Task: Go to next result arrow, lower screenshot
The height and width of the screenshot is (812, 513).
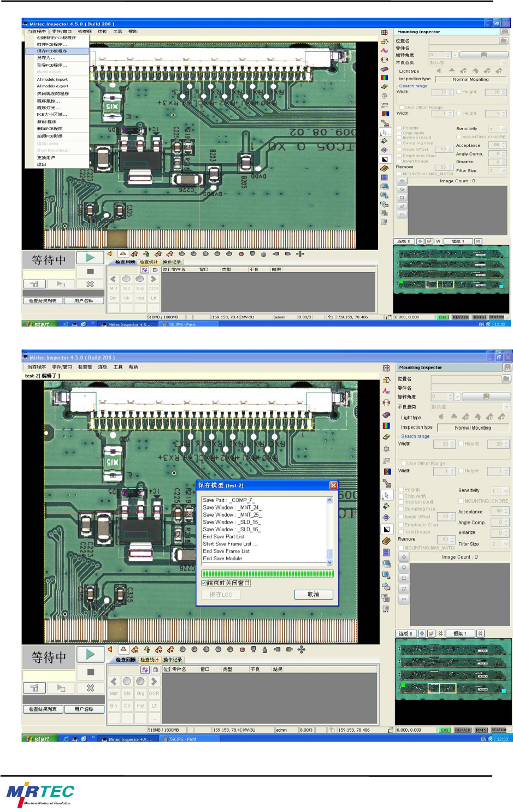Action: (154, 681)
